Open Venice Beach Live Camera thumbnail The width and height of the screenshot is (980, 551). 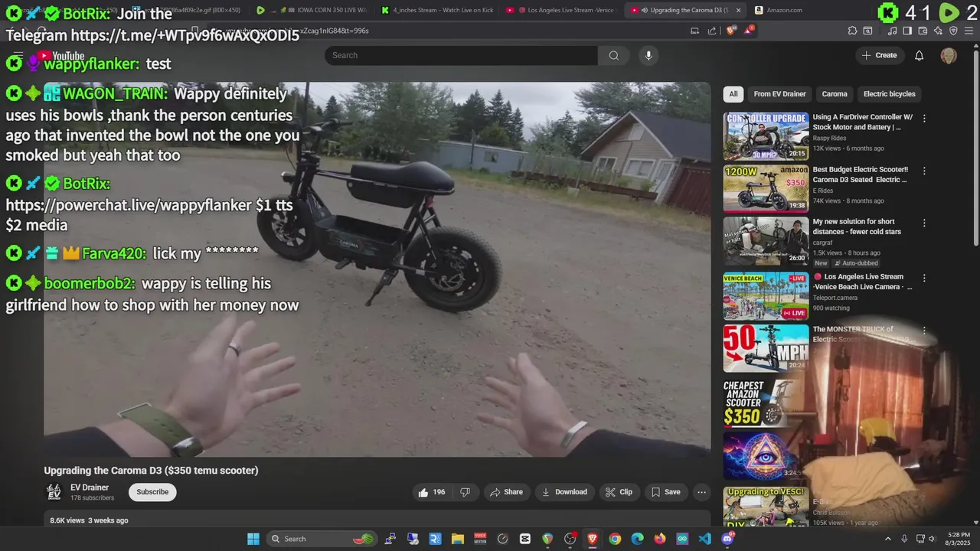tap(766, 295)
